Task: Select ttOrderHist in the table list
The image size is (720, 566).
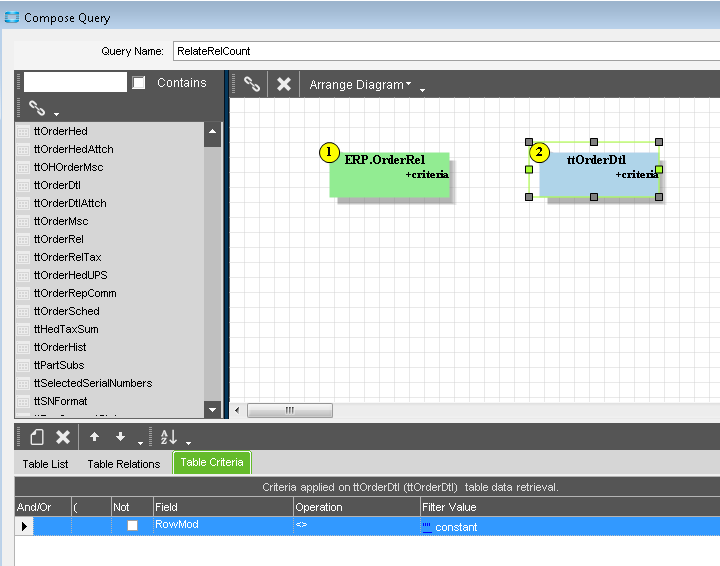Action: point(60,347)
